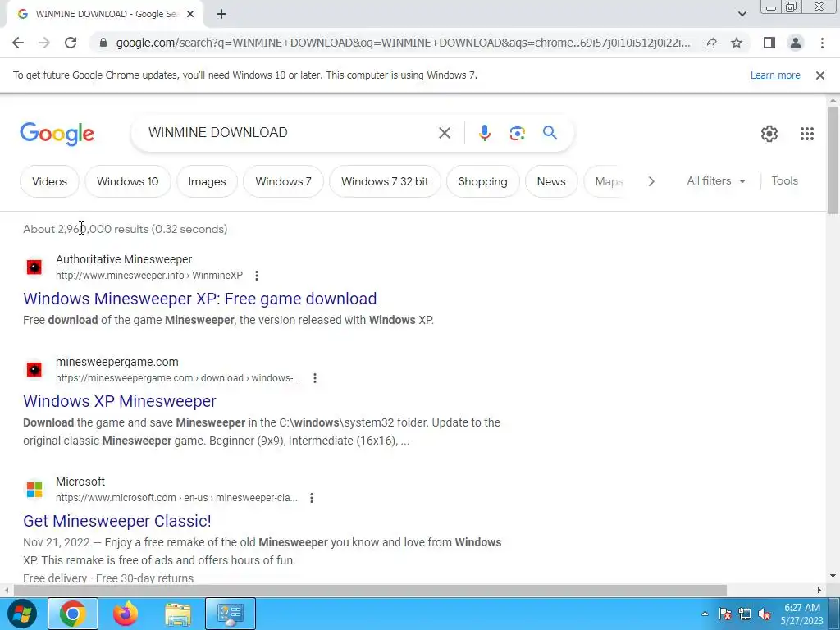Open the Windows Start menu

click(21, 614)
